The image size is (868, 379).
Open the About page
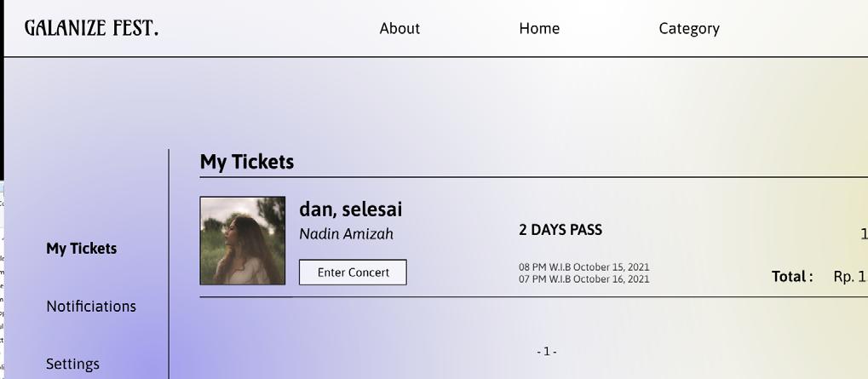click(400, 28)
